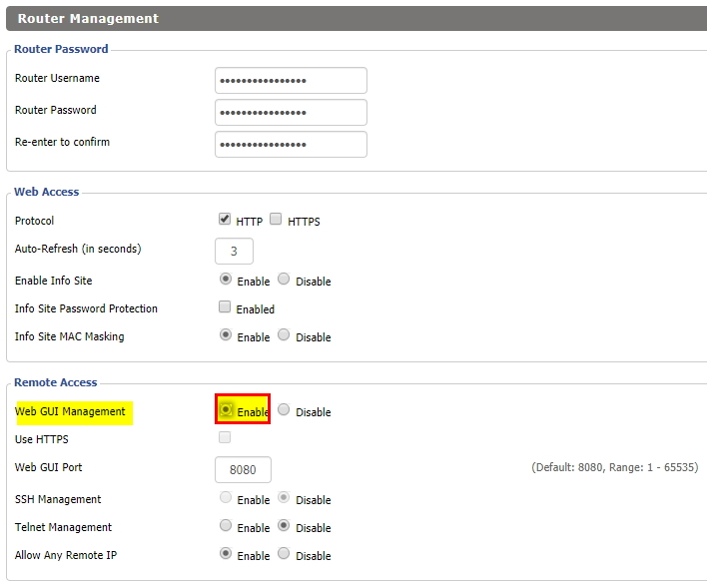Click the Router Management header text

tap(88, 19)
